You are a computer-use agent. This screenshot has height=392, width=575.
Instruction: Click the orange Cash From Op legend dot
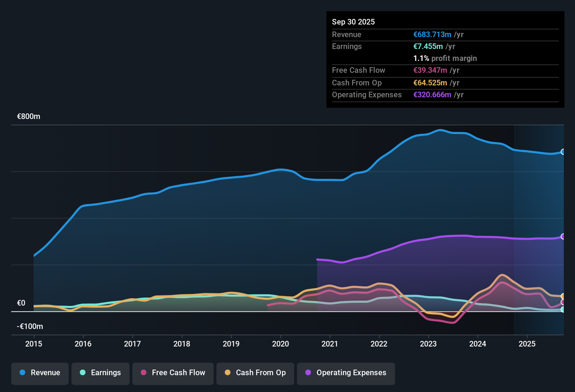pyautogui.click(x=227, y=373)
